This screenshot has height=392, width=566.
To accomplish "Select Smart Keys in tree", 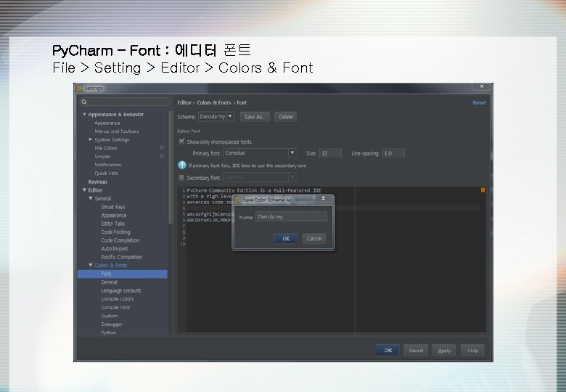I will pyautogui.click(x=113, y=207).
